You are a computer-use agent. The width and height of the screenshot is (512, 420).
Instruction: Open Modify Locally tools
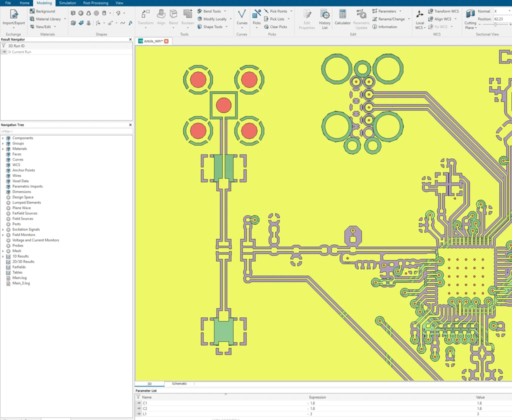pyautogui.click(x=212, y=19)
